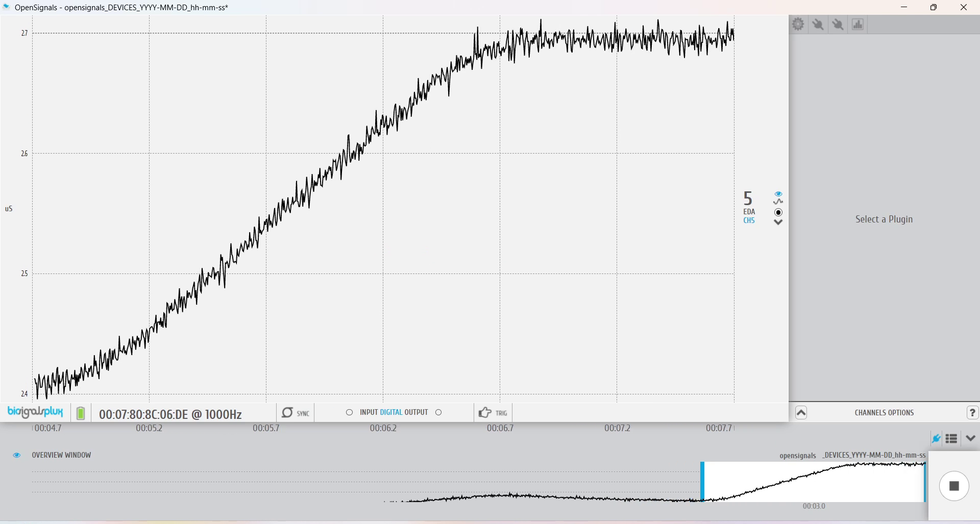980x524 pixels.
Task: Click the green battery status icon
Action: pyautogui.click(x=81, y=413)
